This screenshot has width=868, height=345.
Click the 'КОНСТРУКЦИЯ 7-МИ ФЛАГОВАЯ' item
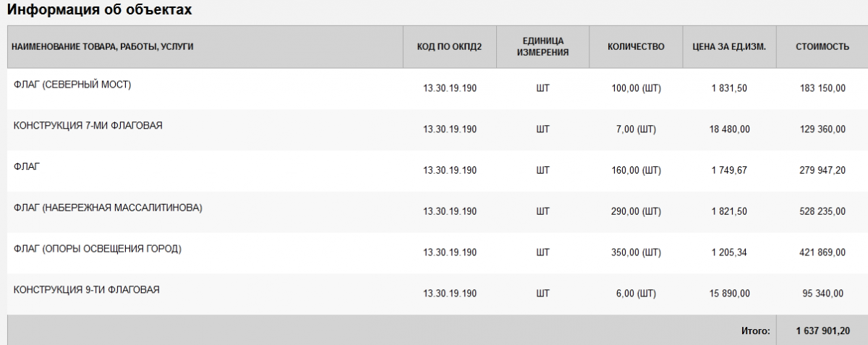click(88, 125)
